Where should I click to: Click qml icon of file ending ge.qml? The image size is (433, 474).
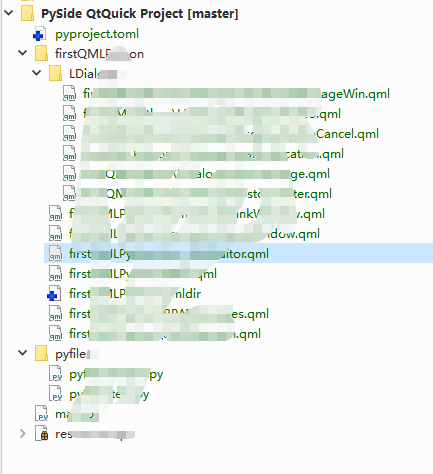point(69,174)
